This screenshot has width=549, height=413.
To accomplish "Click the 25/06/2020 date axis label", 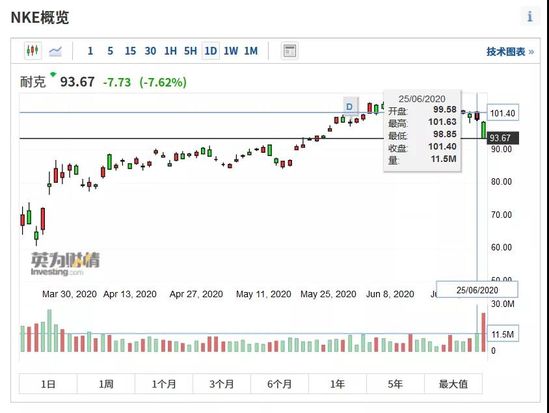I will (x=477, y=290).
